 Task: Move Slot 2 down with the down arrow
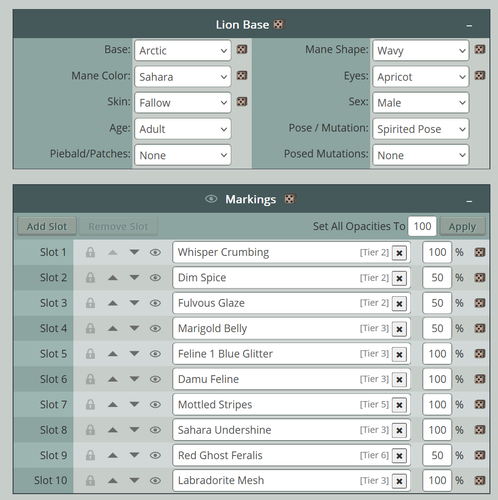pos(134,277)
